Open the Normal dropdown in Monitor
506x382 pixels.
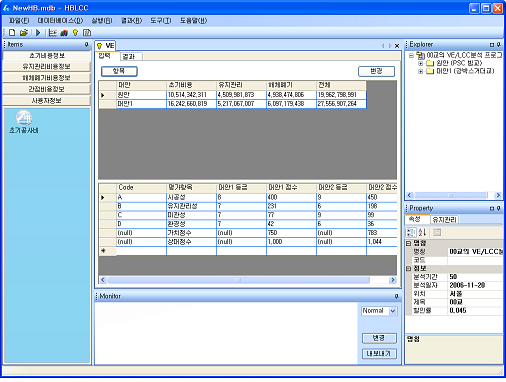(x=393, y=311)
